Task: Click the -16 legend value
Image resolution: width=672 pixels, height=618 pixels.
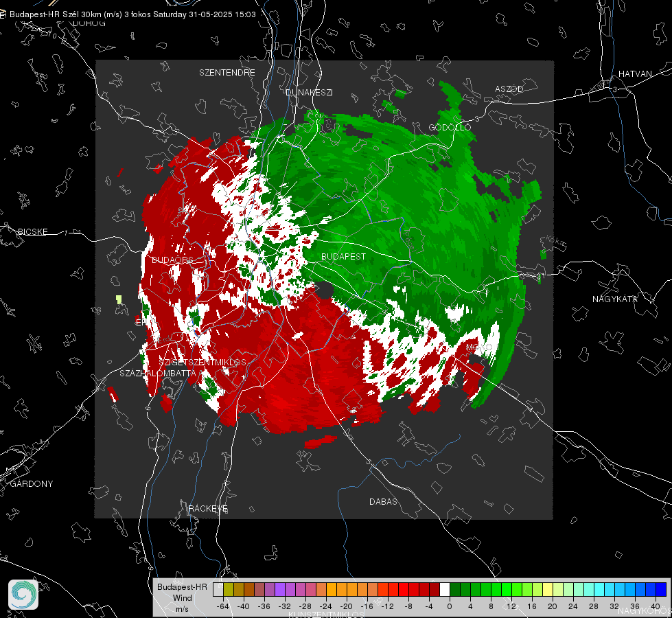Action: [367, 606]
